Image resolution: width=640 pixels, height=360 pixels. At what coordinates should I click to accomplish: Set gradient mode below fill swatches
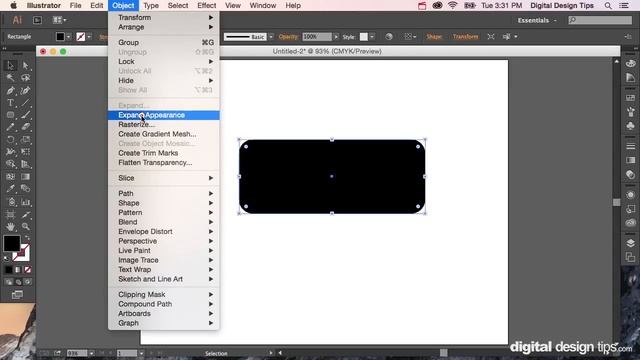pyautogui.click(x=18, y=270)
